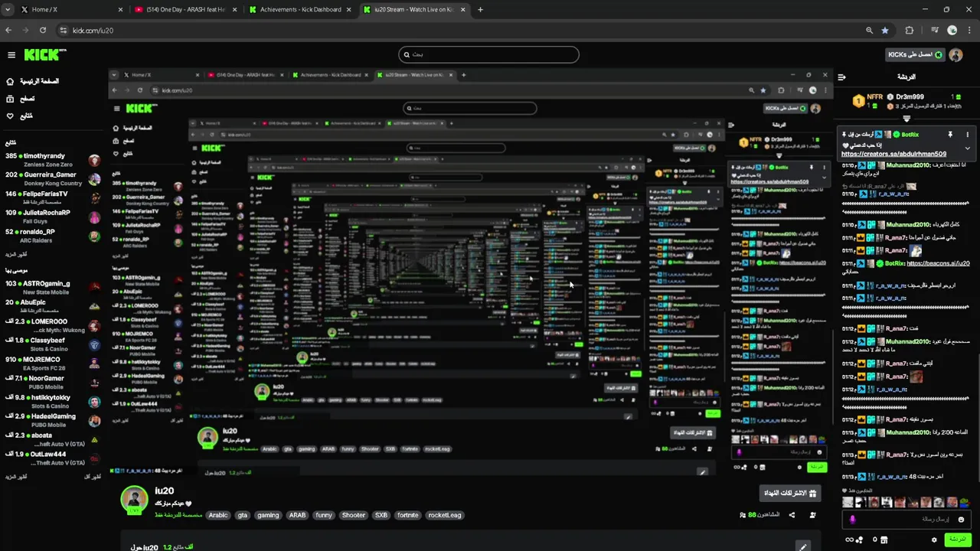This screenshot has width=980, height=551.
Task: Open the home page sidebar item
Action: [x=33, y=81]
